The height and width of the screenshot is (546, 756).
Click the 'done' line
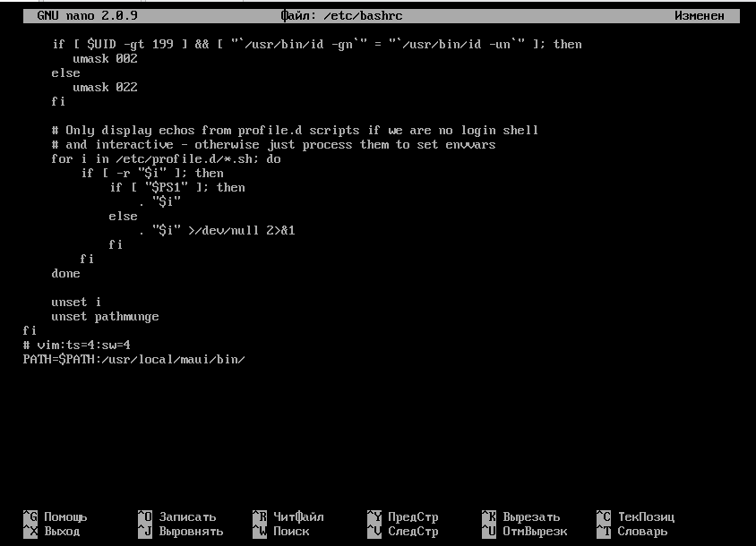(65, 273)
